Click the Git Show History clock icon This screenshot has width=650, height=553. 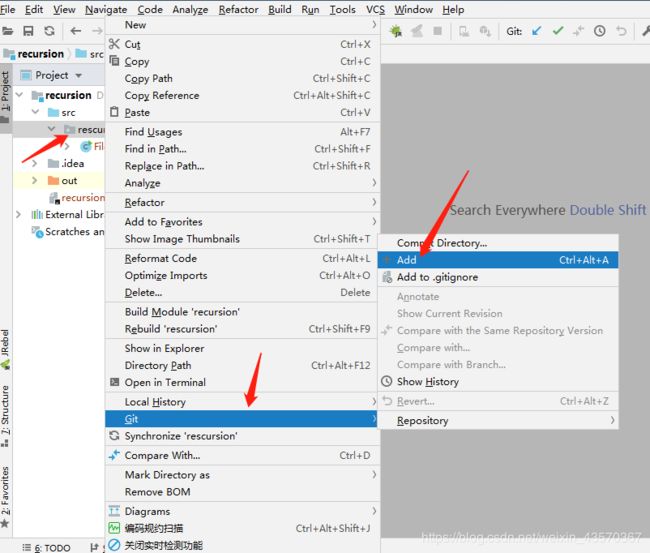599,31
